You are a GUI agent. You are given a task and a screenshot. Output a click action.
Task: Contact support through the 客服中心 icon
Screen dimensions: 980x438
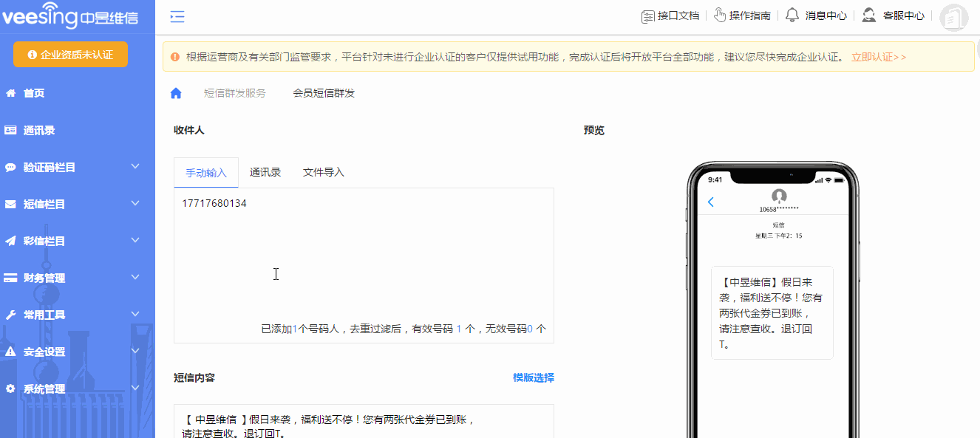[892, 15]
